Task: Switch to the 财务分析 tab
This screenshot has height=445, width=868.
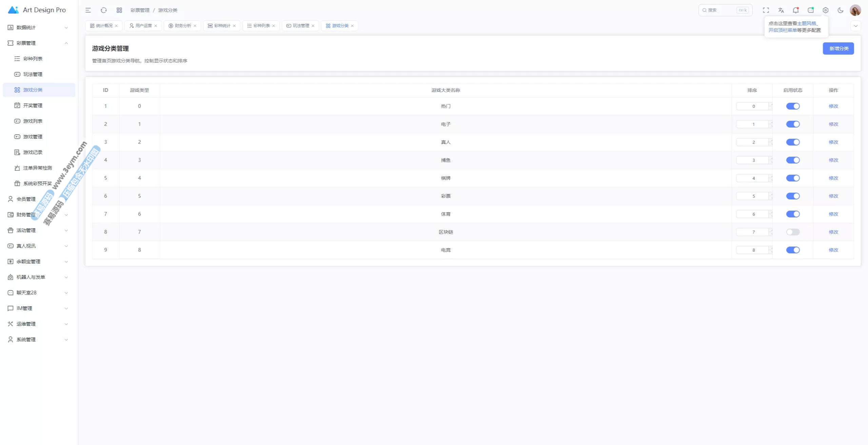Action: [182, 26]
